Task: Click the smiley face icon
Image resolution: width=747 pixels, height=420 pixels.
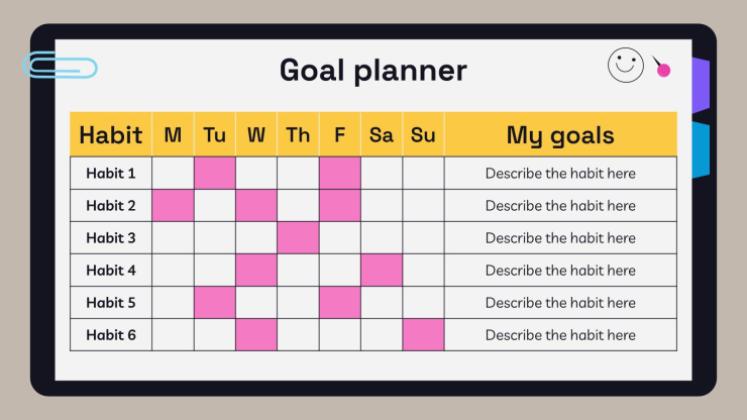Action: point(626,65)
